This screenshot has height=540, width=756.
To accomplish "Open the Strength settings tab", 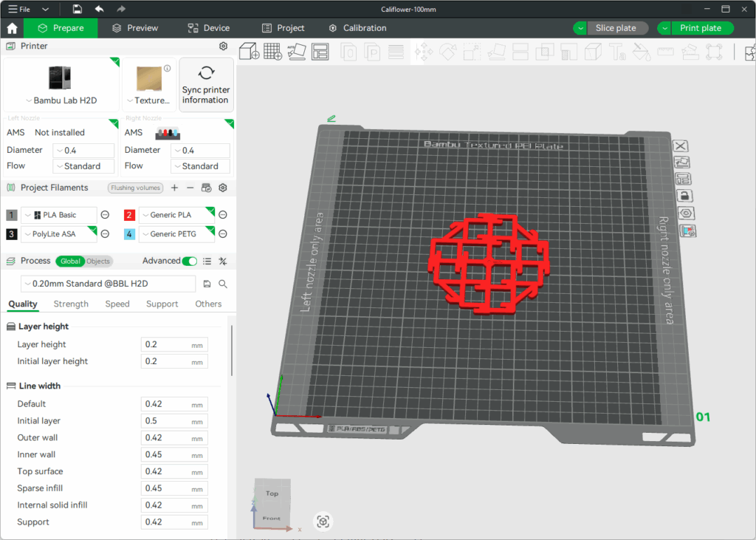I will click(71, 304).
